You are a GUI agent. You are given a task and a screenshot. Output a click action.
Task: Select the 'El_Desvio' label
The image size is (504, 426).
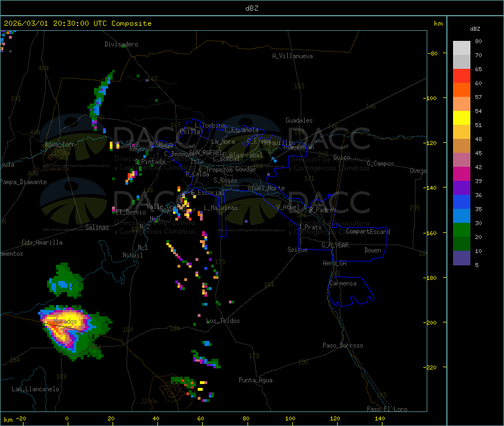pos(131,212)
